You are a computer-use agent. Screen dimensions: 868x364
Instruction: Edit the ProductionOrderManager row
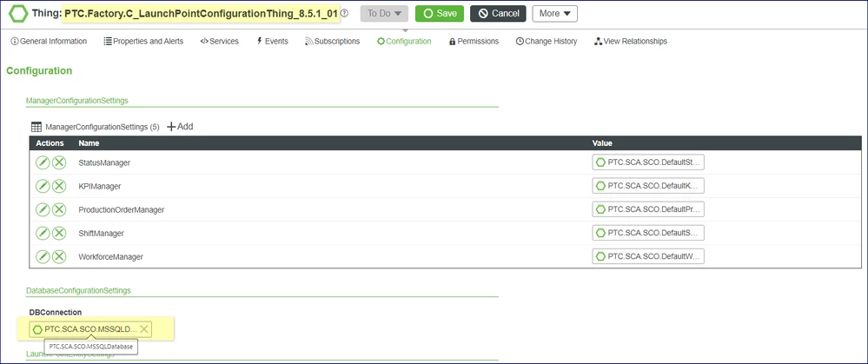click(43, 209)
